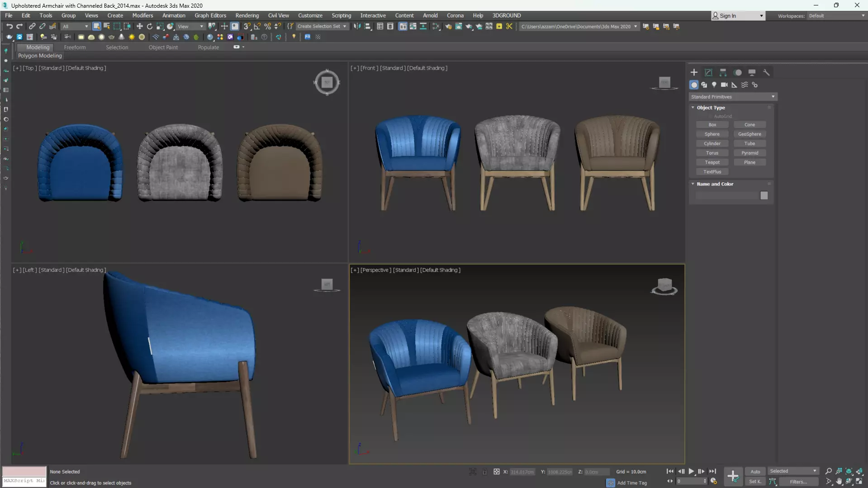Open the Graph Editors menu
This screenshot has height=488, width=868.
pyautogui.click(x=210, y=15)
